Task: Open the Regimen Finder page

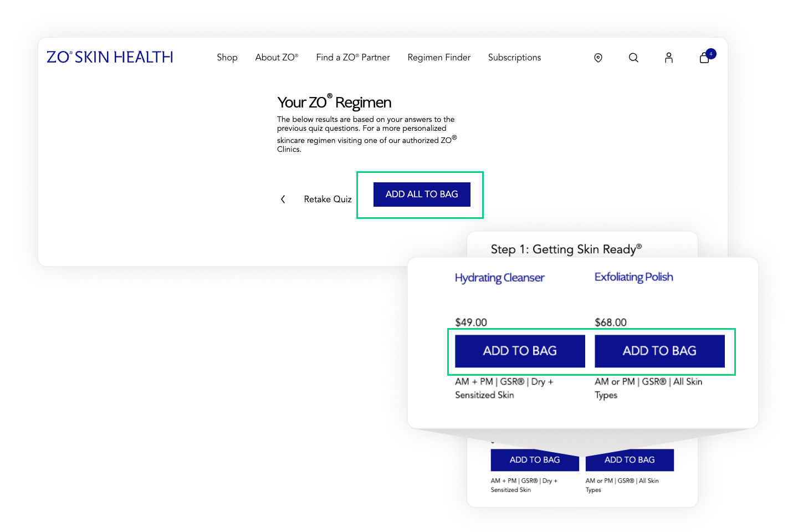Action: pos(439,57)
